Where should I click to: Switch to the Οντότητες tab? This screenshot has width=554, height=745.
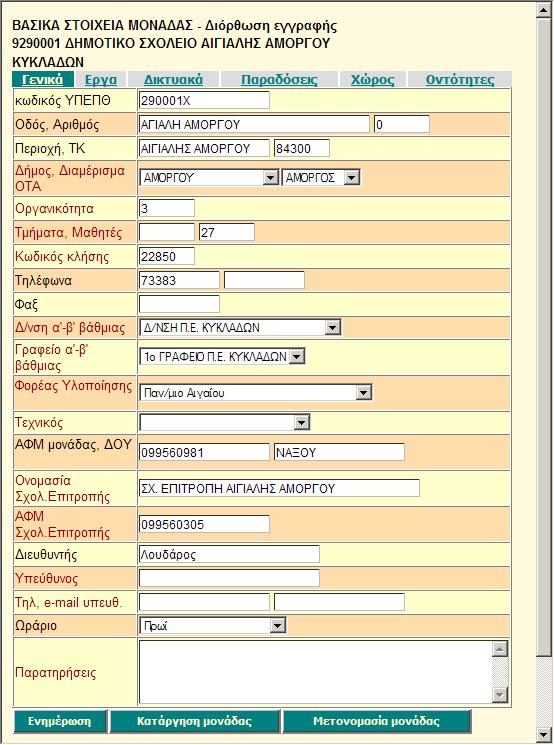point(460,79)
